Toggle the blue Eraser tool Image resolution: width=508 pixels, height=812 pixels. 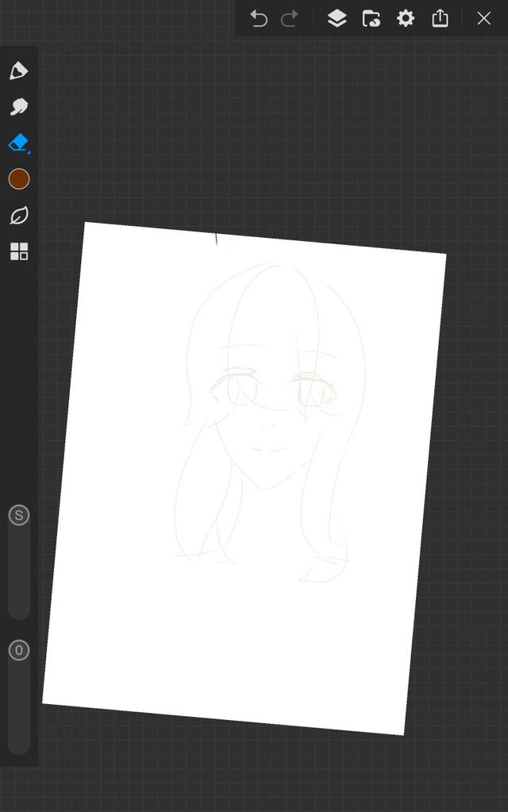[19, 143]
